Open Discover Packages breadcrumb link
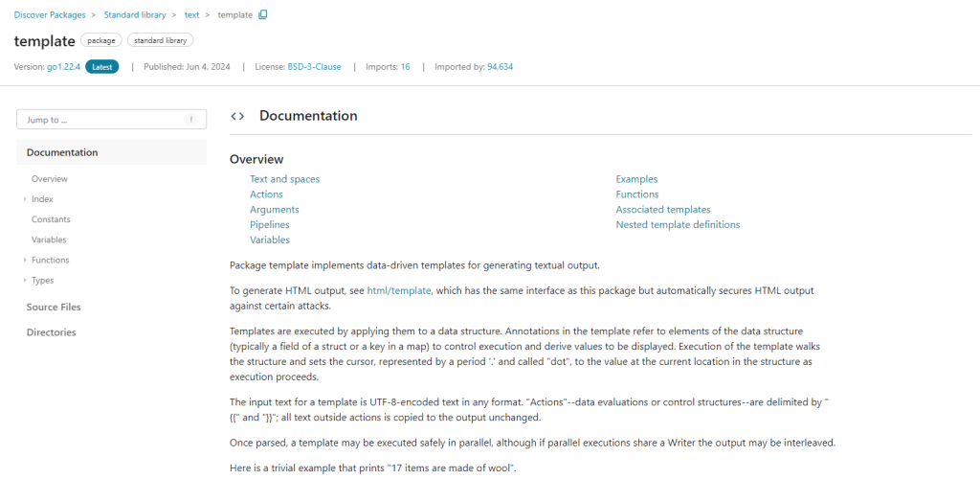The image size is (980, 479). click(x=49, y=15)
